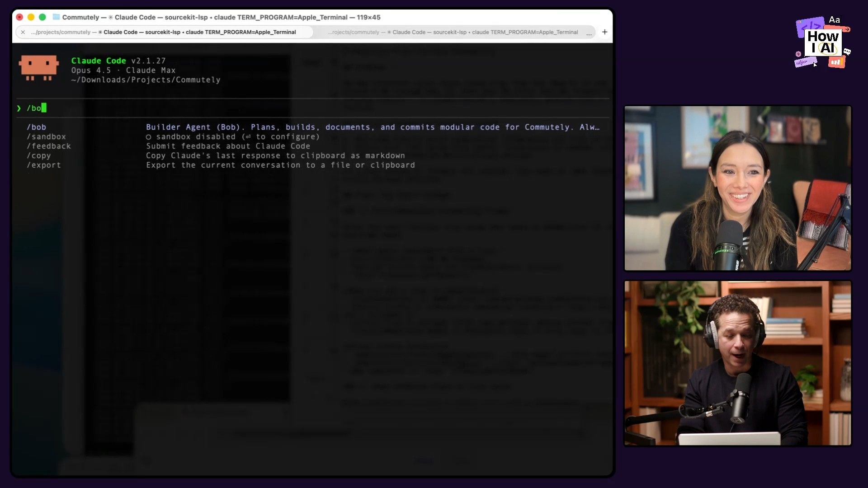Click the Claude Code mascot logo

point(39,68)
